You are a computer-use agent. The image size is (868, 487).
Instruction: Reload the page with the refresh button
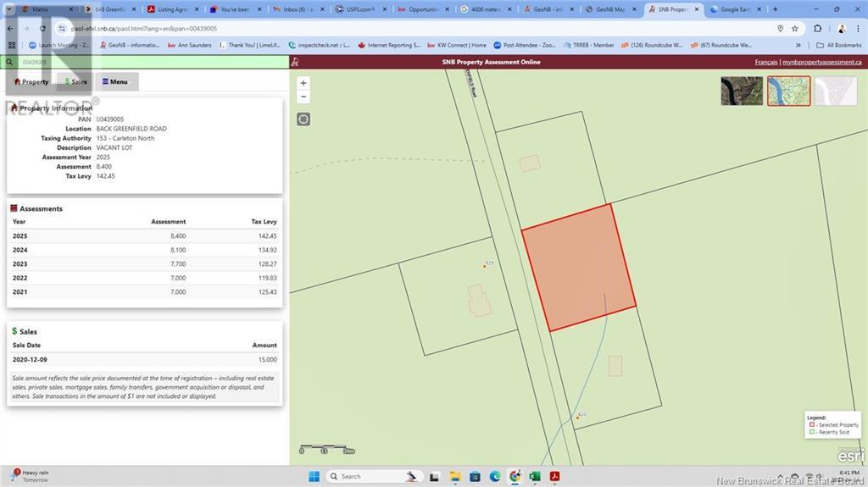click(44, 28)
